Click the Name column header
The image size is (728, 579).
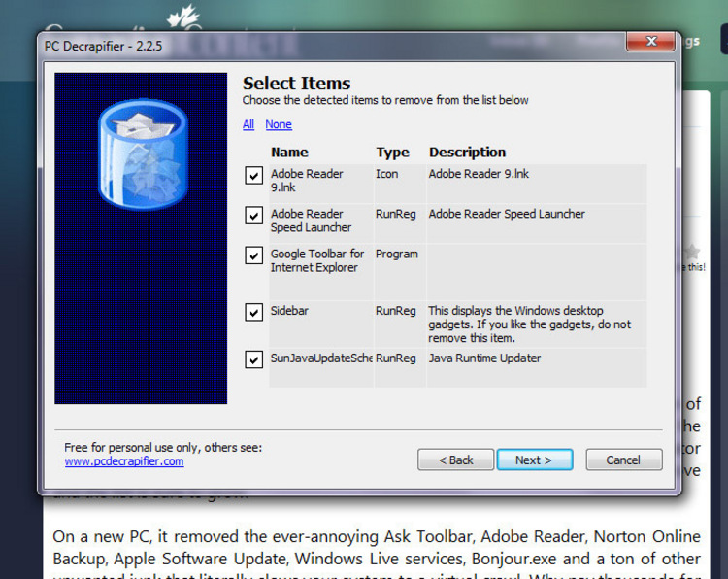[289, 153]
